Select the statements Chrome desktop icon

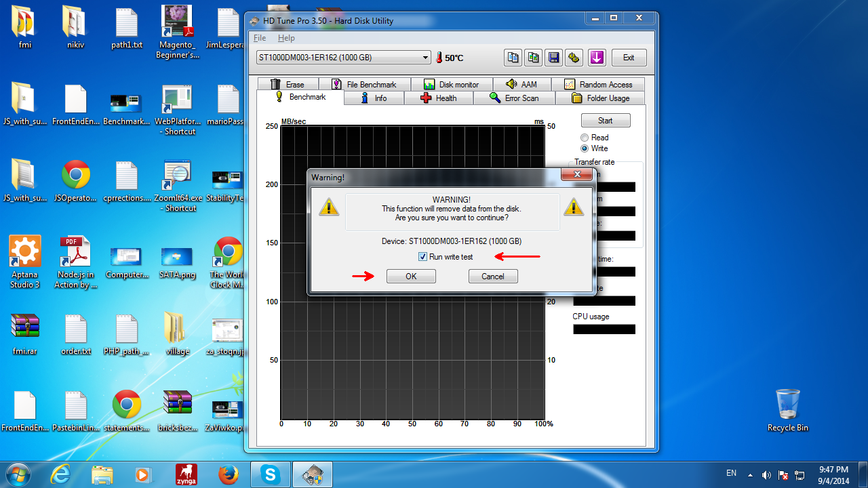click(127, 411)
